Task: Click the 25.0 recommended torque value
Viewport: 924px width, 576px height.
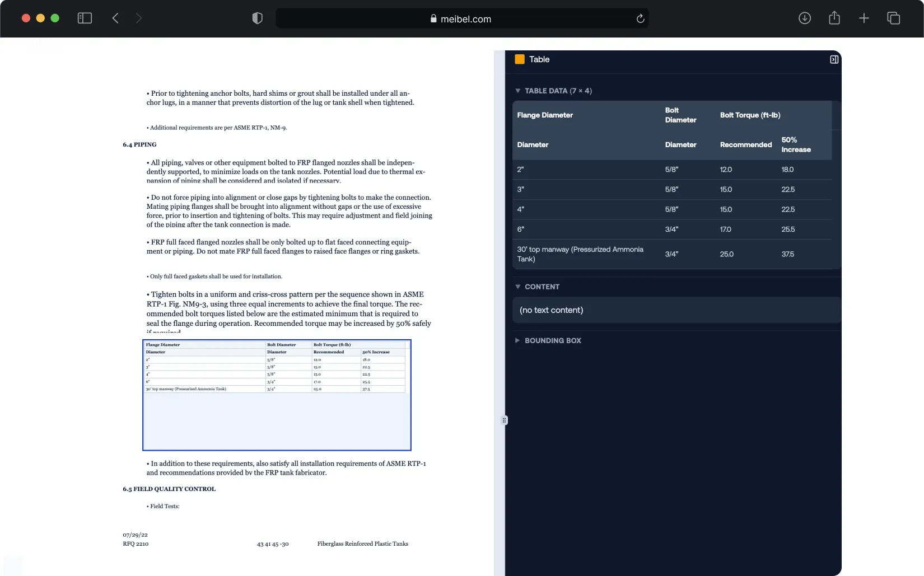Action: (x=726, y=254)
